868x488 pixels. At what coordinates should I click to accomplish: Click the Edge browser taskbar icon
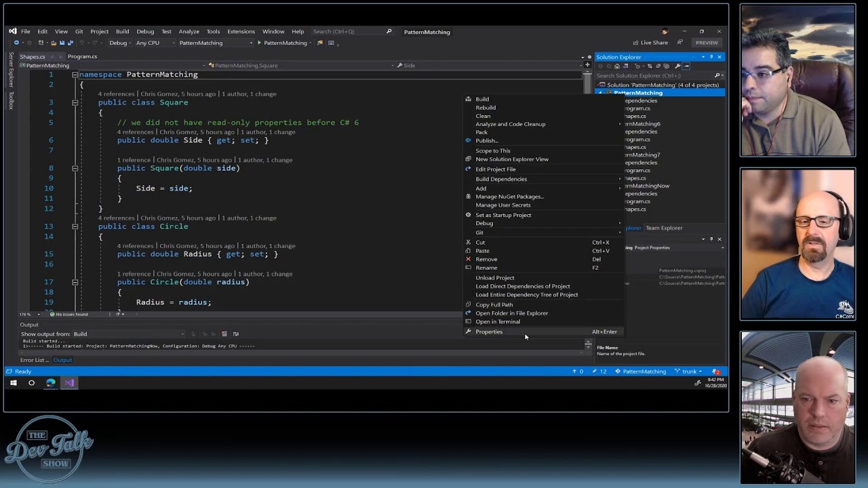click(51, 383)
